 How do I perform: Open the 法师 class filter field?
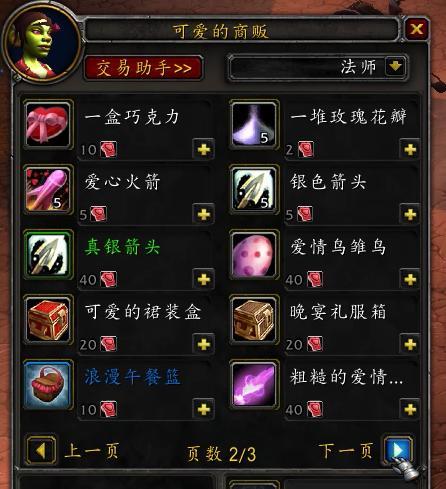coord(318,67)
